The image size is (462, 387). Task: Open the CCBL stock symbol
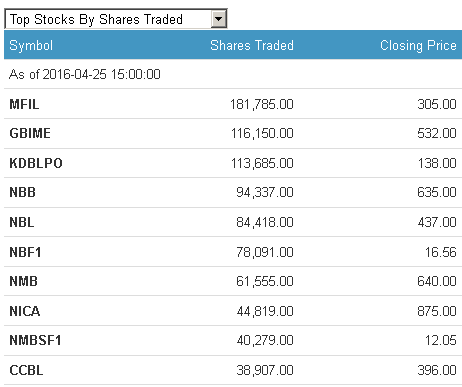tap(26, 370)
